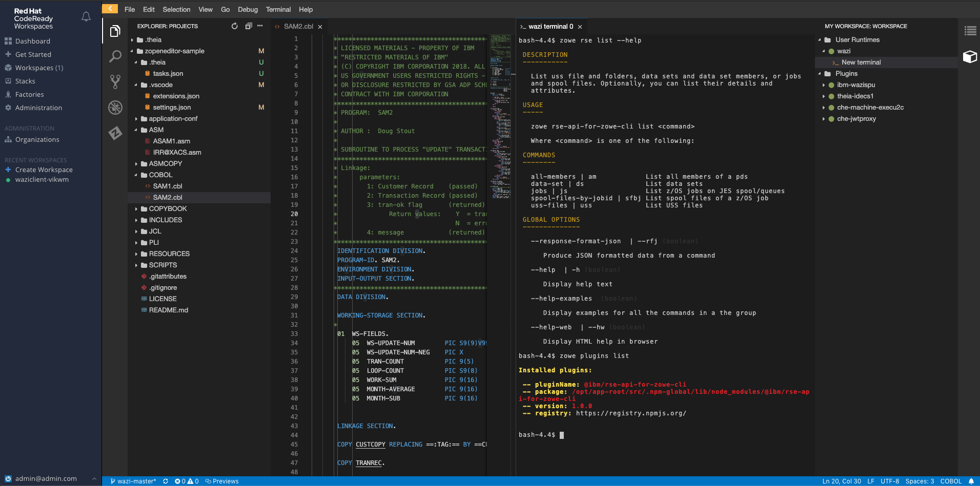
Task: Toggle the outline list icon at right
Action: [970, 31]
